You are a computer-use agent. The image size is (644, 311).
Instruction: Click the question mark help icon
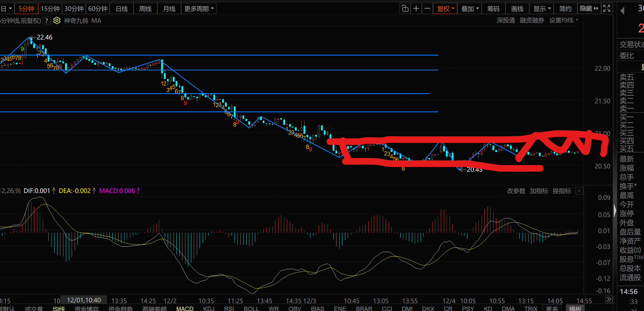[47, 21]
